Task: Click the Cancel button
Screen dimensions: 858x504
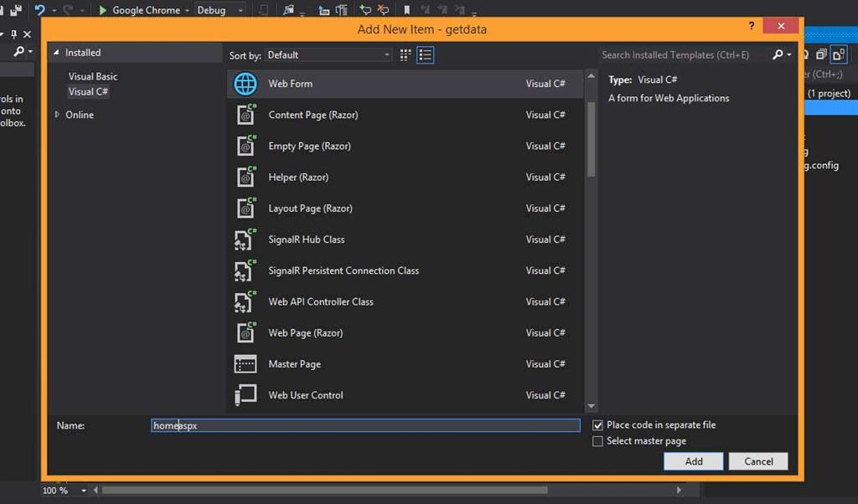Action: [x=758, y=461]
